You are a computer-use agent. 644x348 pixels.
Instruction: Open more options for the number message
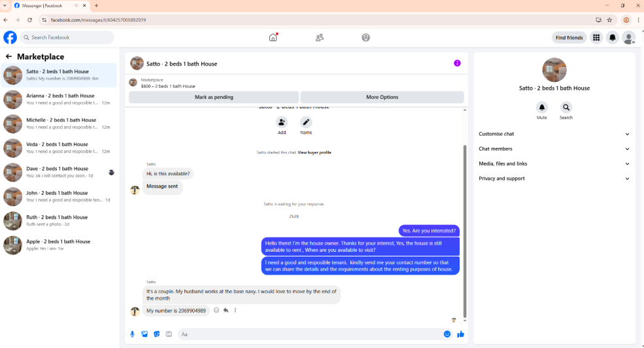(x=235, y=310)
